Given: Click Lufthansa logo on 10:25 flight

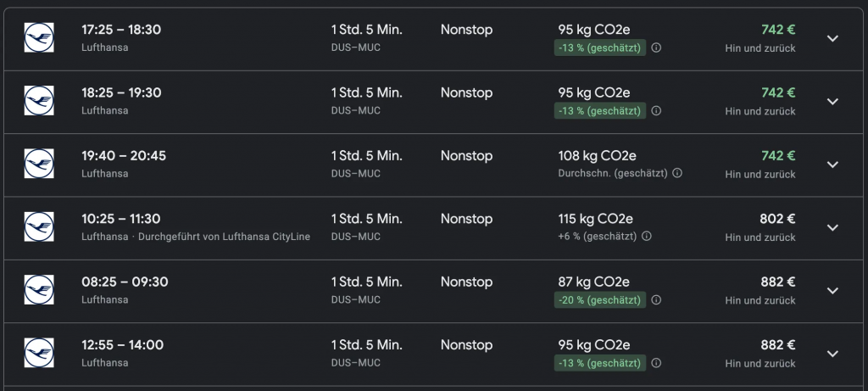Looking at the screenshot, I should tap(39, 227).
